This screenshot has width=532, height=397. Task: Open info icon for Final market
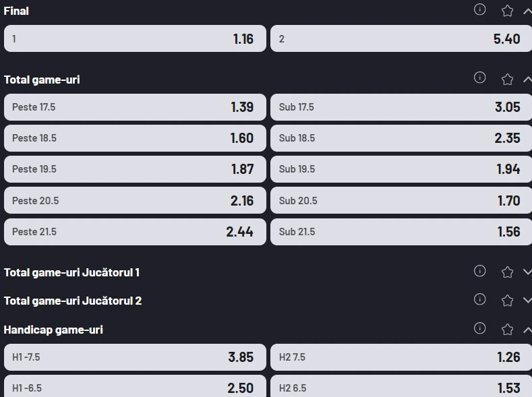pyautogui.click(x=479, y=9)
